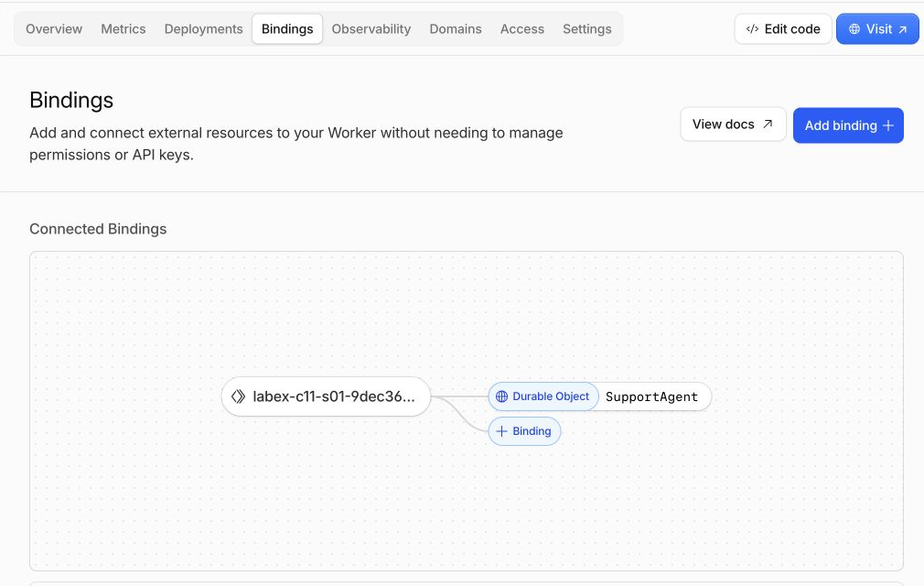Click the Add binding button
The image size is (924, 586).
[848, 125]
